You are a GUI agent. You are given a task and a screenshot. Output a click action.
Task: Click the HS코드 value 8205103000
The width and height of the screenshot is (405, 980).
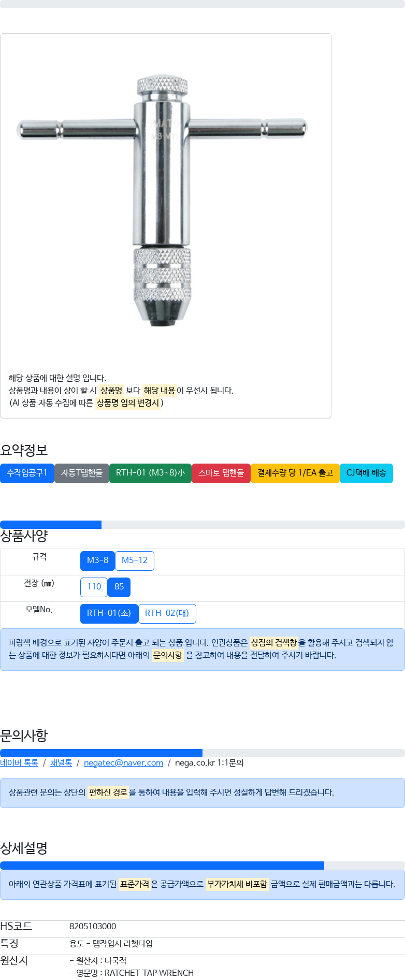pos(93,926)
